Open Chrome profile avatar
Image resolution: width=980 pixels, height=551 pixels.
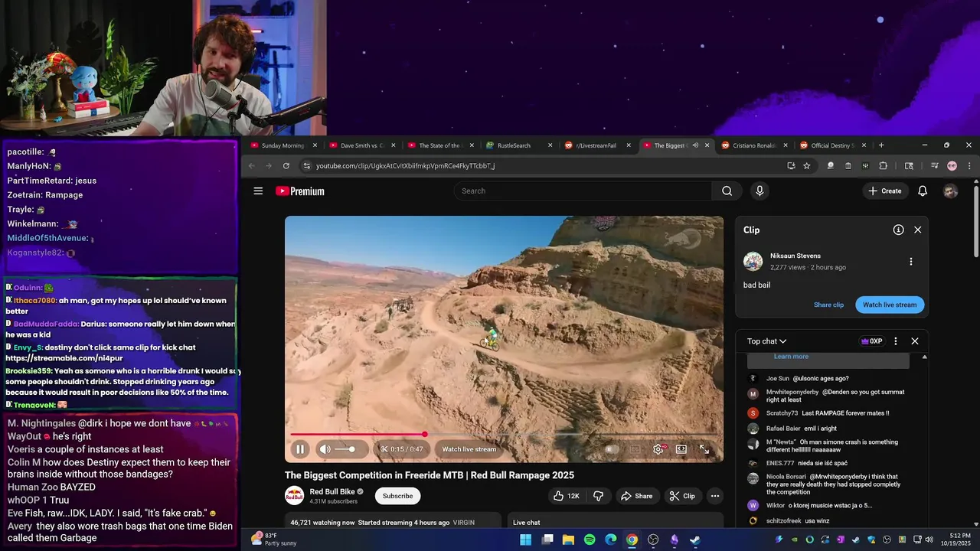point(952,165)
